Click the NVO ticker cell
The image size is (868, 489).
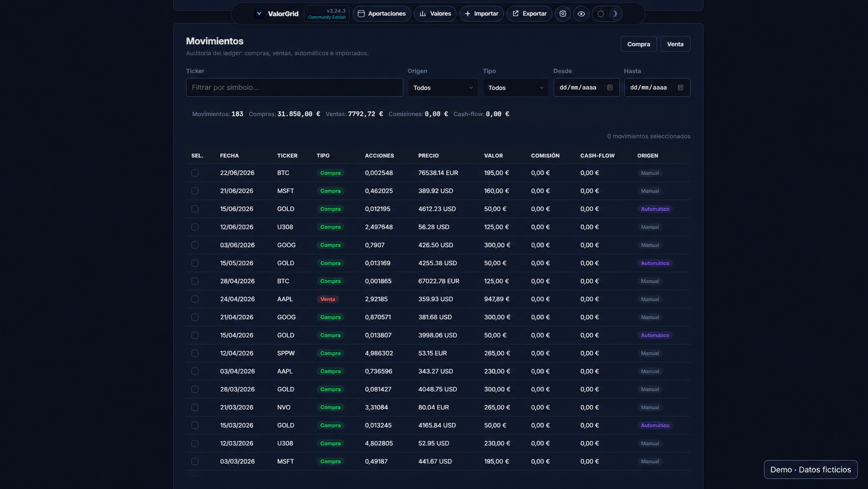point(284,407)
